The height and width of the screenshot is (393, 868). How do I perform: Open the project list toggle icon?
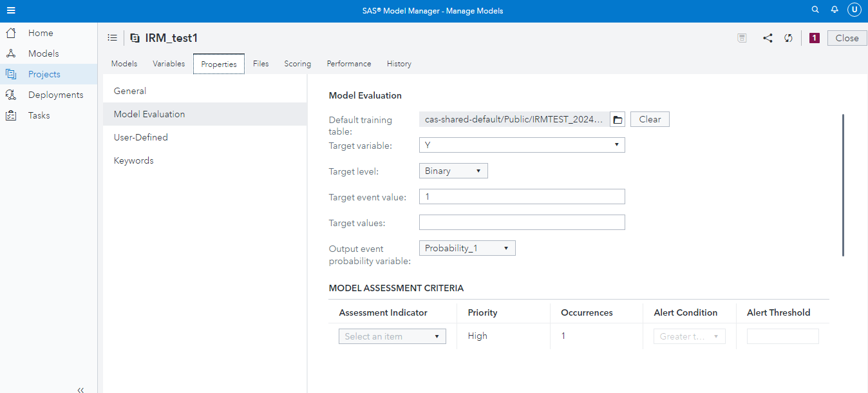[x=112, y=38]
